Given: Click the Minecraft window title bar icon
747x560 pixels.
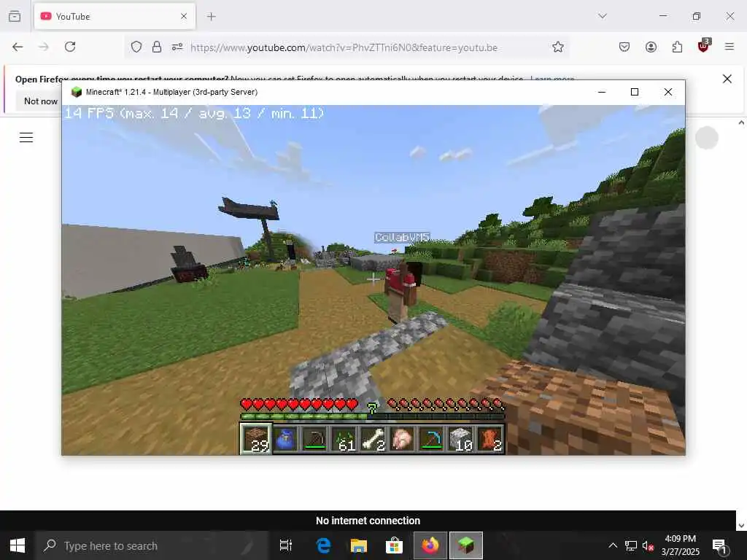Looking at the screenshot, I should coord(76,92).
